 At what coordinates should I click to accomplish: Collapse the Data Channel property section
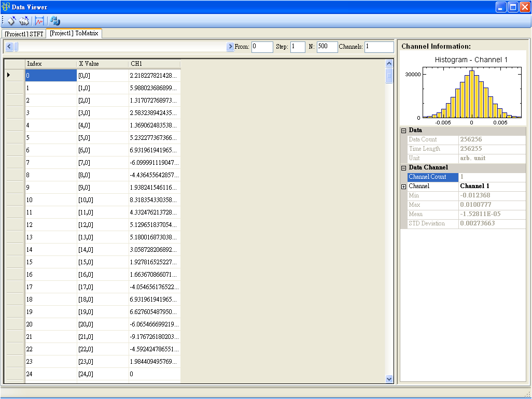coord(404,168)
